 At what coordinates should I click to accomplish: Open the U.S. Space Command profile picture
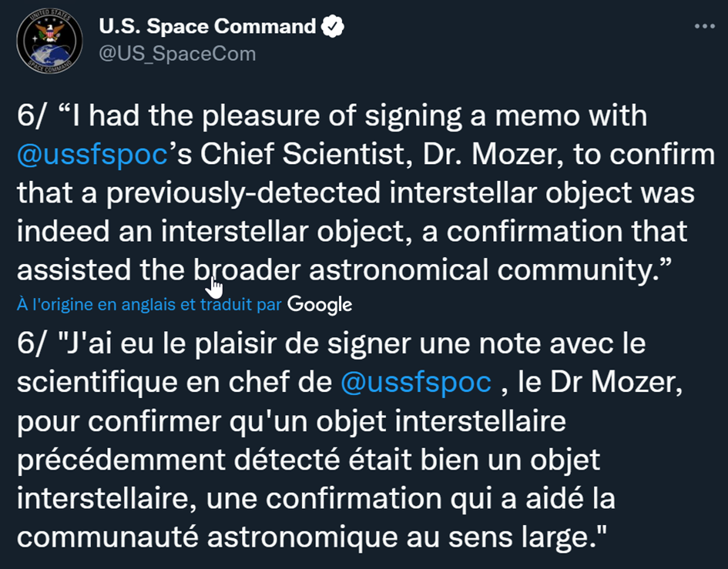tap(49, 40)
